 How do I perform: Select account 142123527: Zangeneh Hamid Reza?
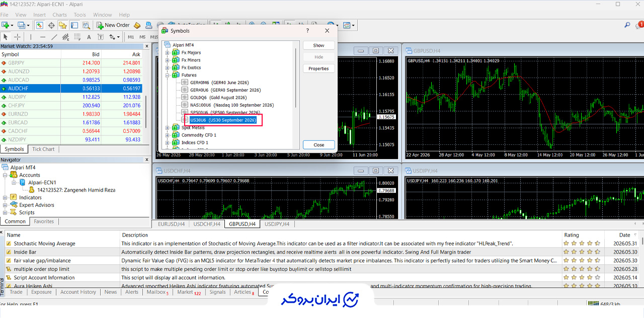click(76, 190)
